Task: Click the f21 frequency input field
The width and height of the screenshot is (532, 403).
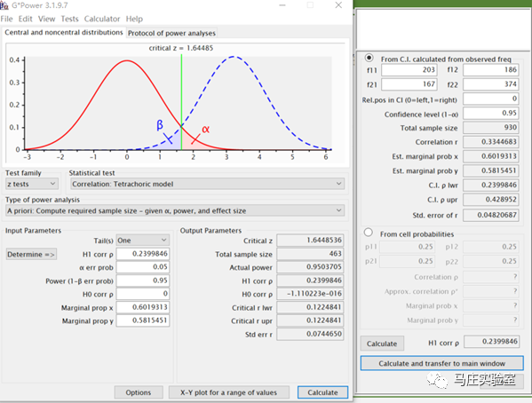Action: (x=409, y=84)
